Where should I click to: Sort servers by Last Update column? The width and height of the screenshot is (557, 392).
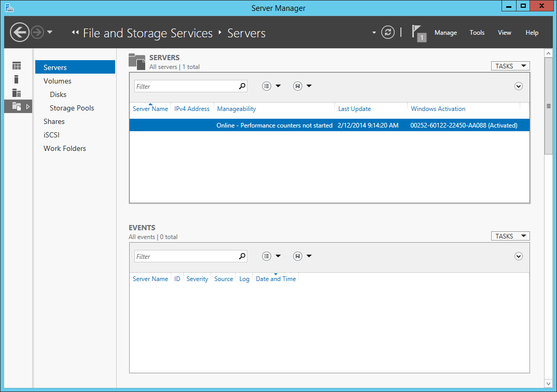(x=354, y=109)
